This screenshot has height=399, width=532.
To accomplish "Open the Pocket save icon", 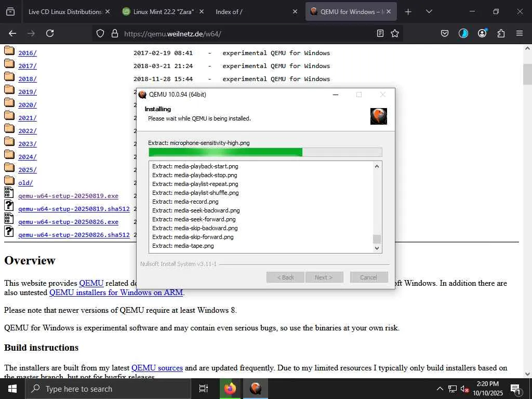I will pos(445,33).
